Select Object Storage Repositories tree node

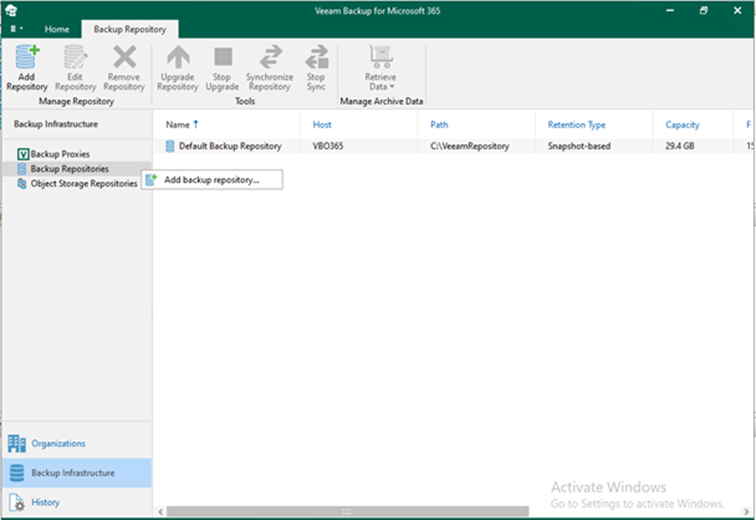click(84, 184)
